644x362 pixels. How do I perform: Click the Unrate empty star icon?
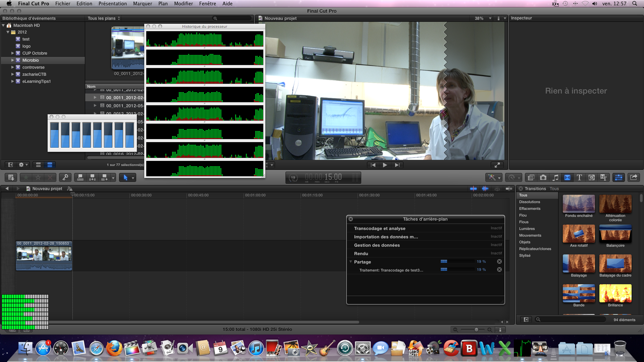[x=38, y=177]
